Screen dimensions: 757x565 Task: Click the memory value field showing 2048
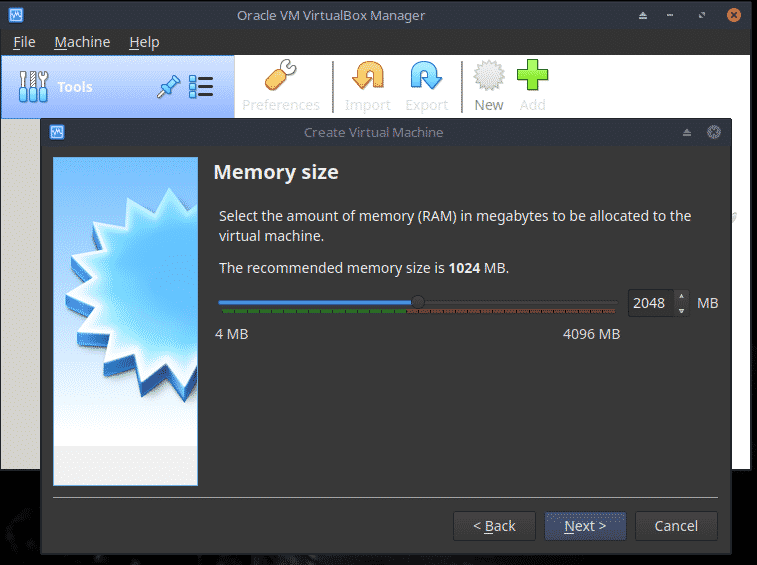coord(650,303)
